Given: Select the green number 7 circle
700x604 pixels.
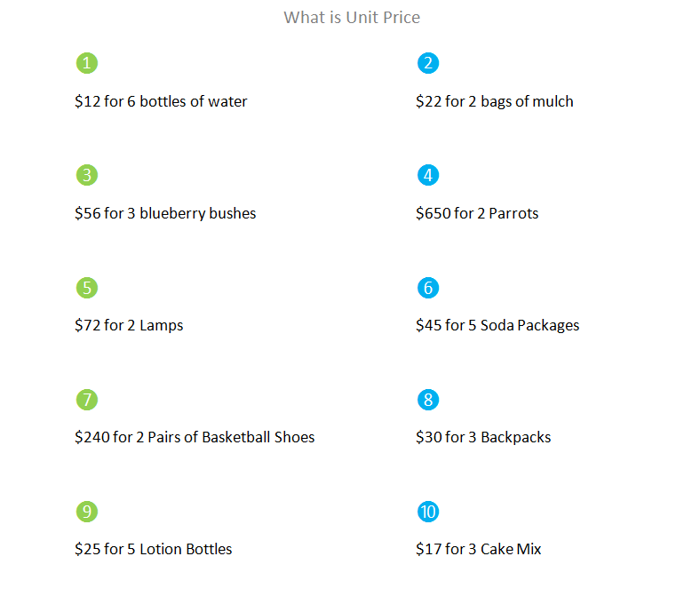Looking at the screenshot, I should tap(86, 400).
